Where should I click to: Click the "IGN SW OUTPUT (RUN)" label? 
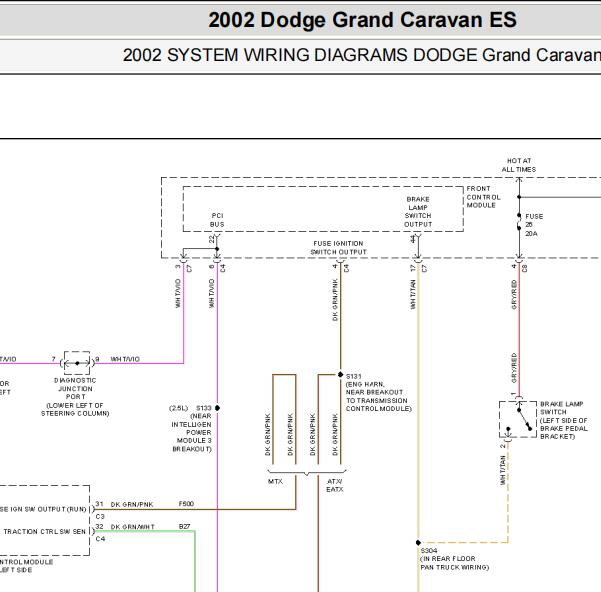pyautogui.click(x=47, y=509)
